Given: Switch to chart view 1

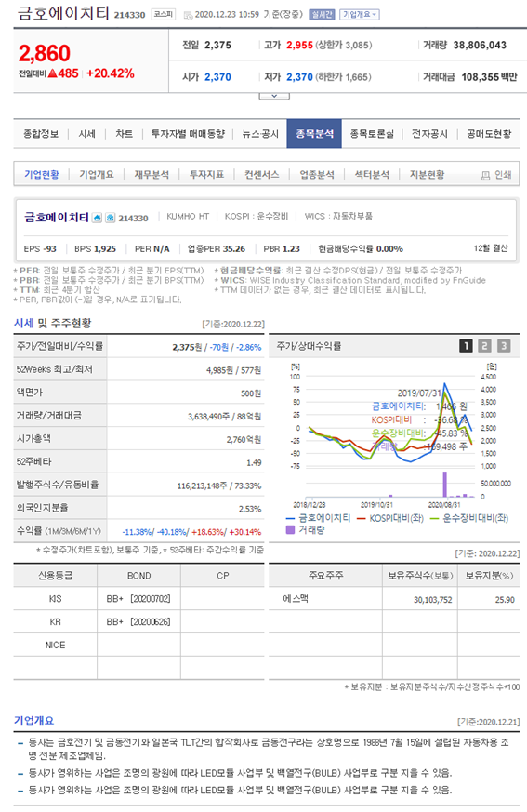Looking at the screenshot, I should [466, 345].
